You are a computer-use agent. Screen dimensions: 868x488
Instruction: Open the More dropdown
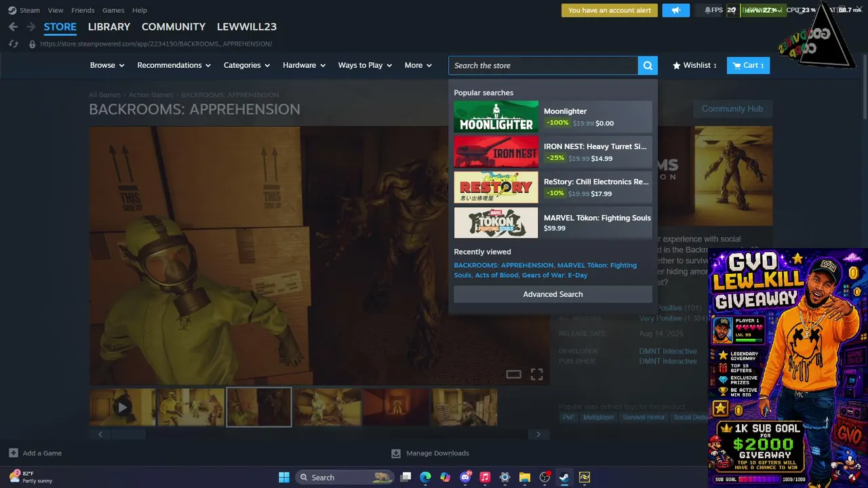pyautogui.click(x=418, y=65)
